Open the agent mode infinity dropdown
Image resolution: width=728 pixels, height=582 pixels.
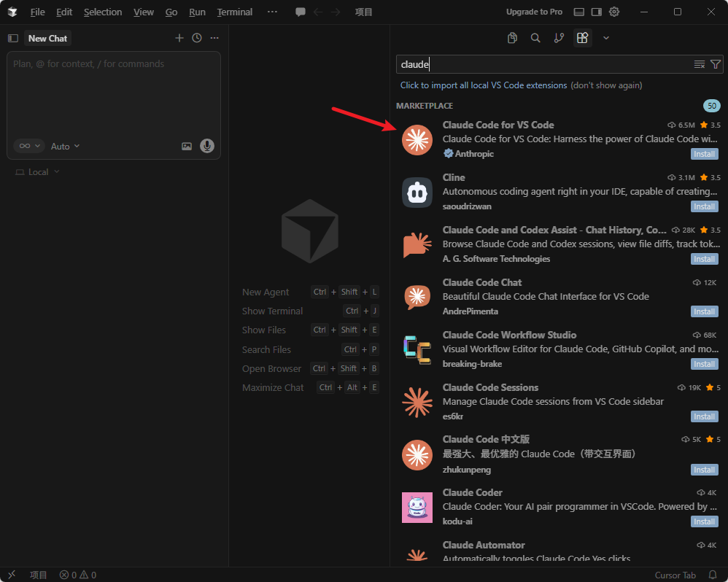(x=28, y=146)
